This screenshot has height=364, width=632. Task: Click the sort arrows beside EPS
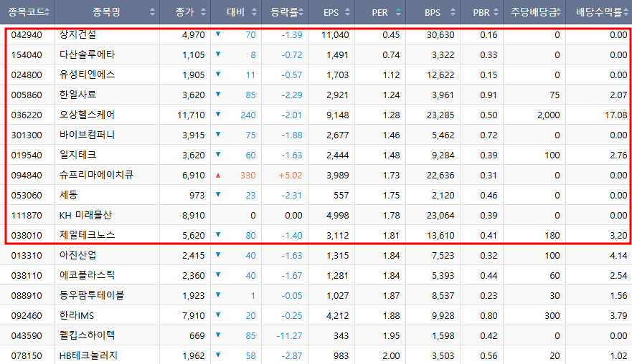(347, 12)
